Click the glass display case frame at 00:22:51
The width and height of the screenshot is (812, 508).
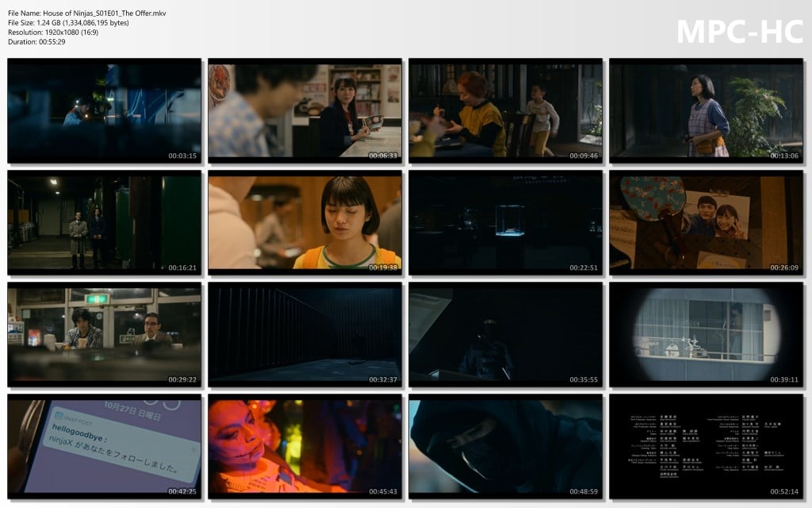point(505,223)
